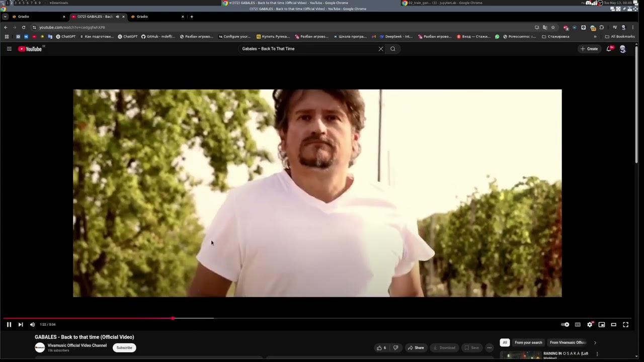
Task: Dislike the video
Action: pos(395,347)
